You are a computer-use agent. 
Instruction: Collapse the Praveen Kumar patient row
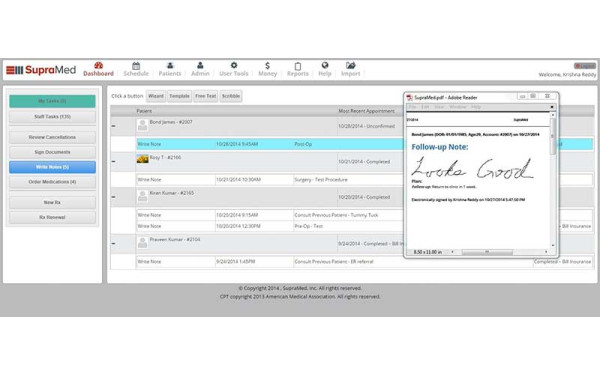(114, 243)
